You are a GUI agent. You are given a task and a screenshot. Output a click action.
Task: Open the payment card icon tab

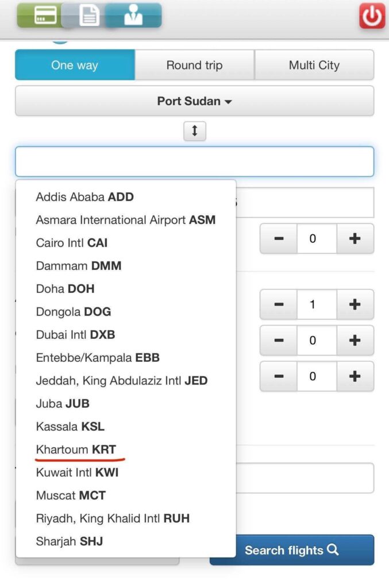coord(45,16)
